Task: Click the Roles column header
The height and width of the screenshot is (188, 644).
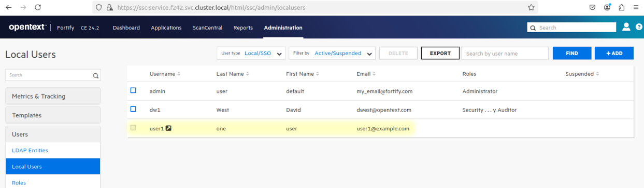Action: (x=469, y=74)
